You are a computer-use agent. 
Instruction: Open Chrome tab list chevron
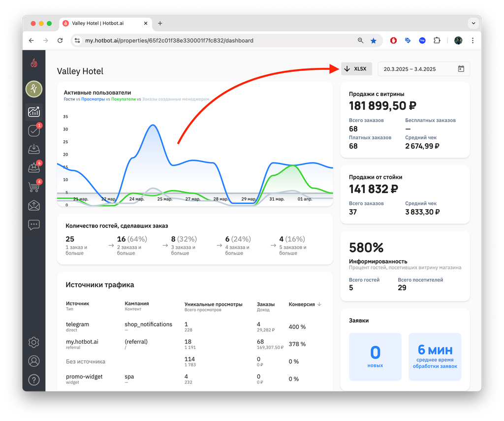[x=473, y=23]
